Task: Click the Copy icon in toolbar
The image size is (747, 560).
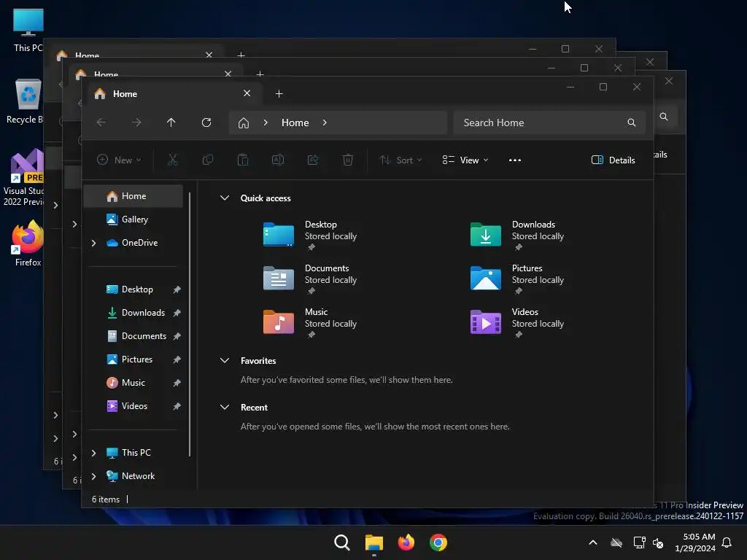Action: [x=208, y=160]
